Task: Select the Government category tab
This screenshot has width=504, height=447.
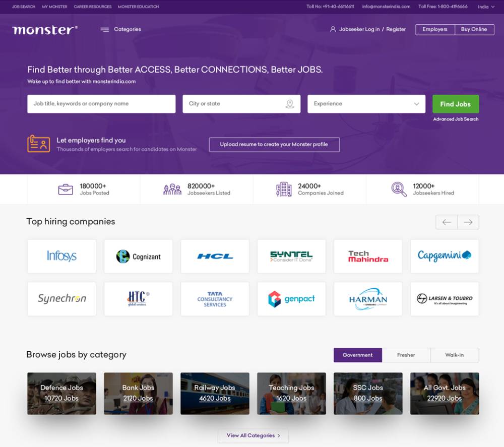Action: tap(358, 355)
